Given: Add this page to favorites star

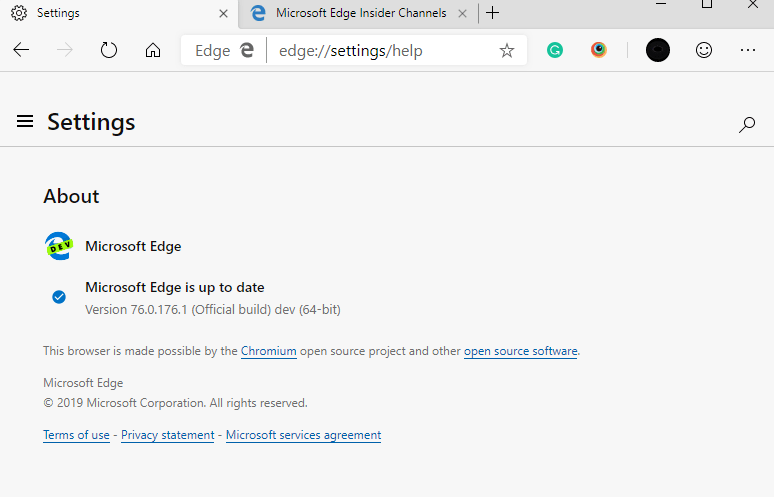Looking at the screenshot, I should pos(506,50).
